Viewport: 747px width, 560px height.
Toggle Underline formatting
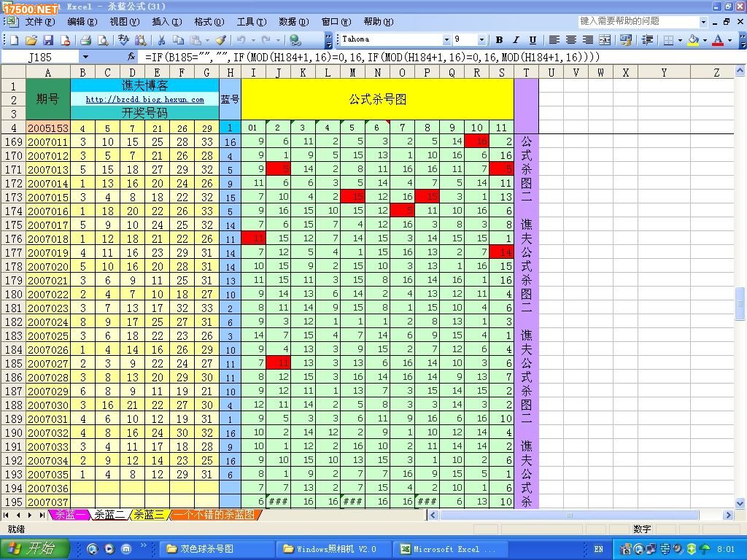pyautogui.click(x=533, y=40)
